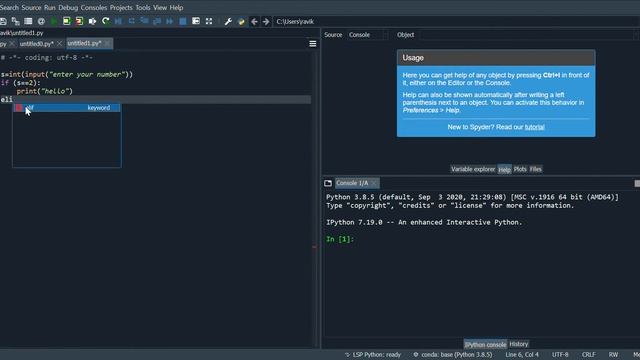Open the Help menu in the menu bar
The width and height of the screenshot is (640, 360).
coord(176,7)
